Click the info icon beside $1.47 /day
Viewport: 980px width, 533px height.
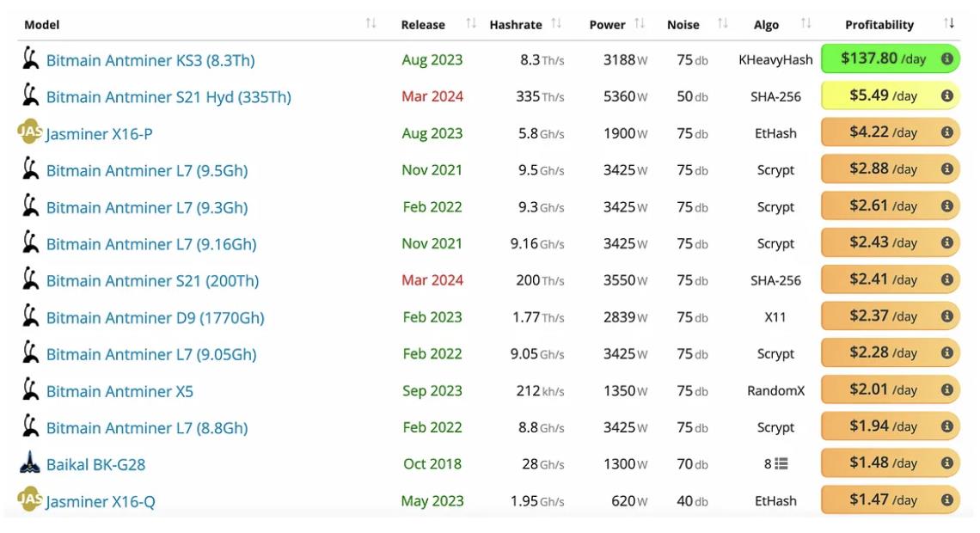point(946,500)
